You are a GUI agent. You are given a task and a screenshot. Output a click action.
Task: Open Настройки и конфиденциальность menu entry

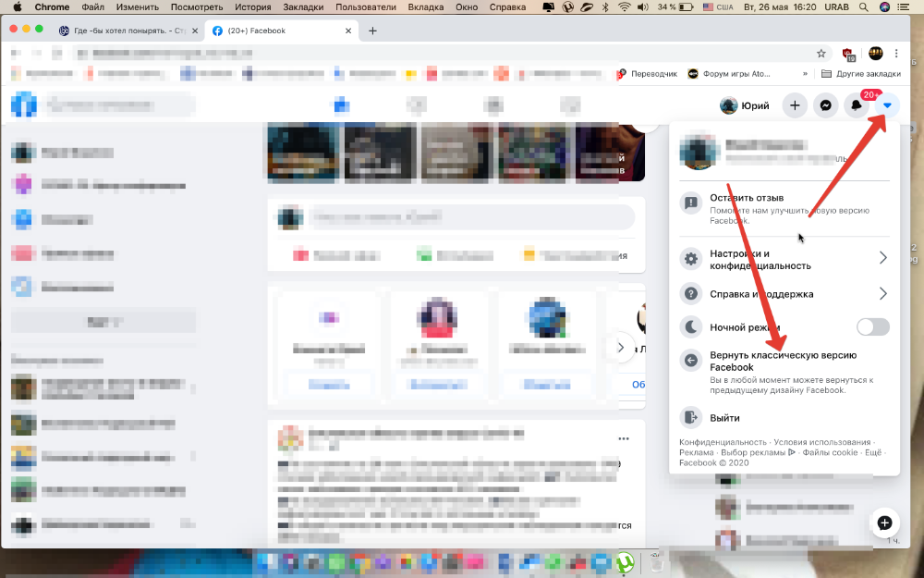[784, 260]
